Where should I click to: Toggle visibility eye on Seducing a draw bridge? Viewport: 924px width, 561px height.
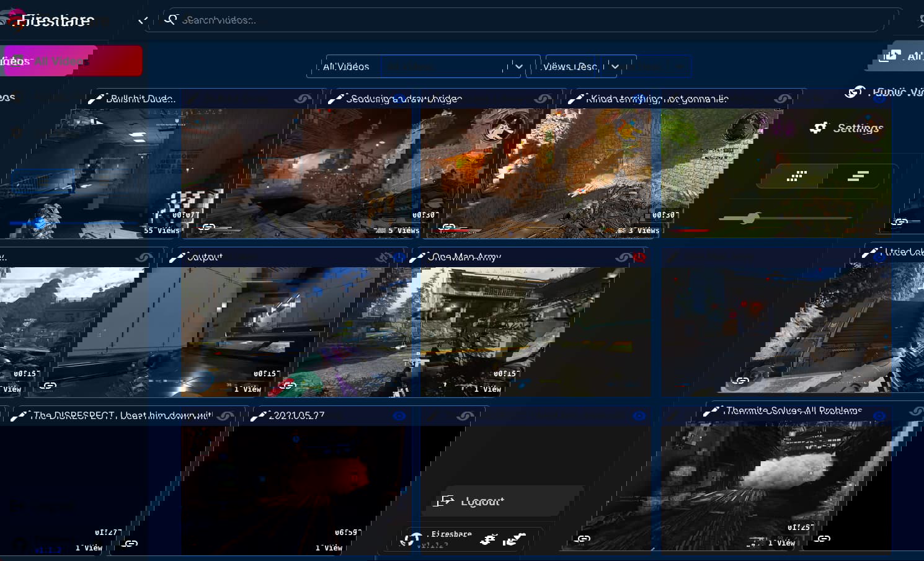tap(543, 99)
